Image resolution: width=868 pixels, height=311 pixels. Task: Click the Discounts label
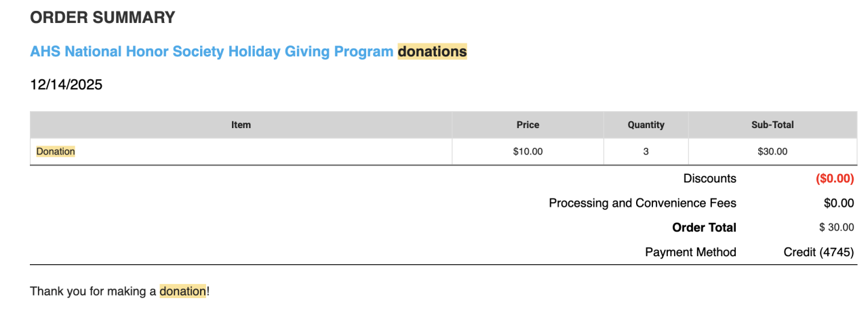coord(709,179)
